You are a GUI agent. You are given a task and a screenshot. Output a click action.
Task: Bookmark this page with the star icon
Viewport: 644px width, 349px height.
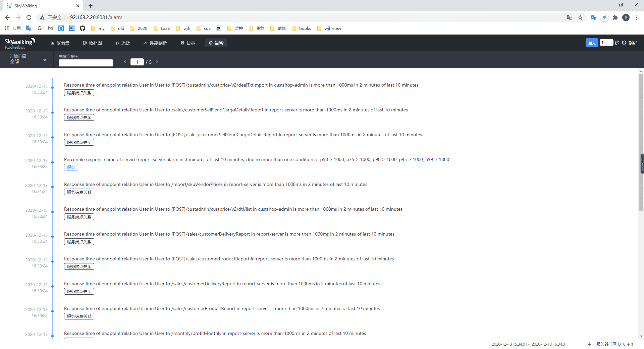coord(580,17)
